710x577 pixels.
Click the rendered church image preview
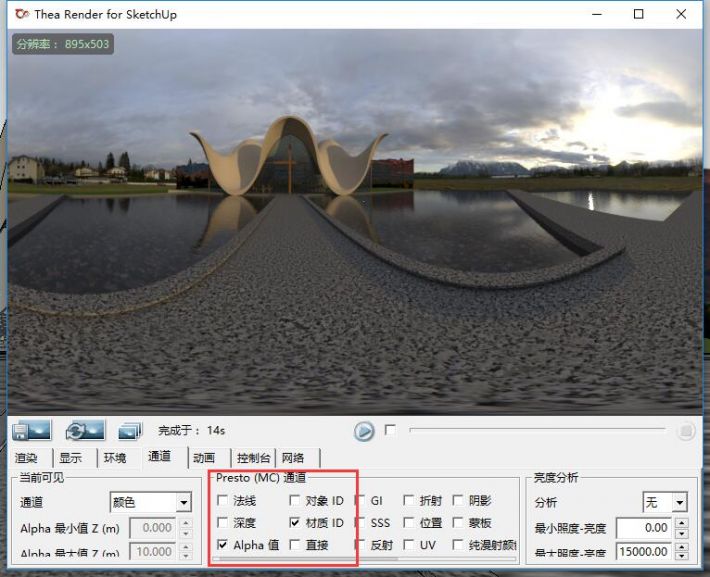pyautogui.click(x=355, y=222)
